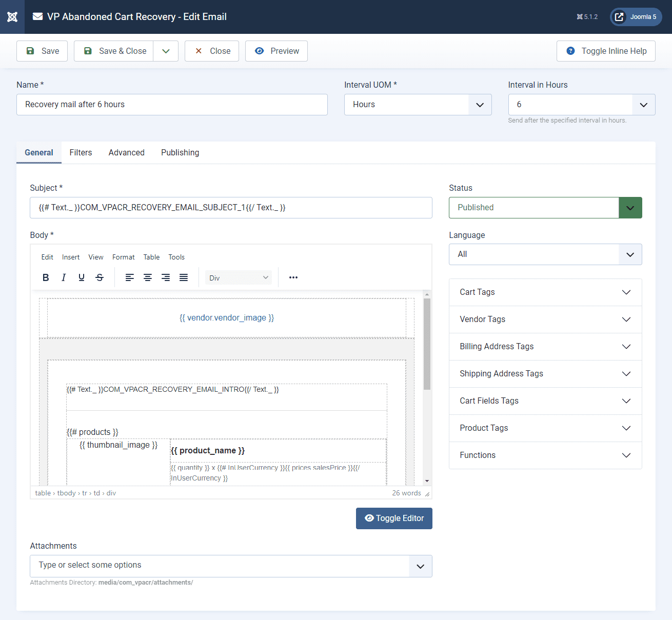Apply bold formatting in the editor
Screen dimensions: 672x620
click(46, 277)
